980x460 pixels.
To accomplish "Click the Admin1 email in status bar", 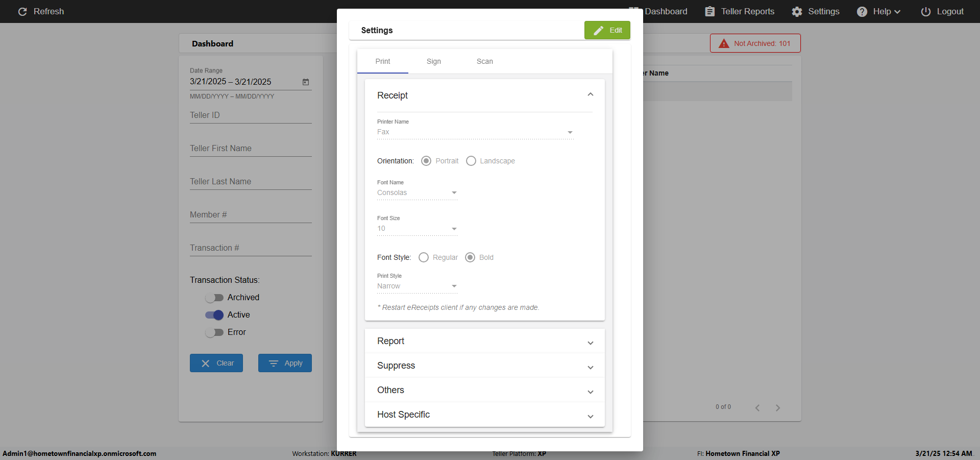I will click(x=80, y=453).
